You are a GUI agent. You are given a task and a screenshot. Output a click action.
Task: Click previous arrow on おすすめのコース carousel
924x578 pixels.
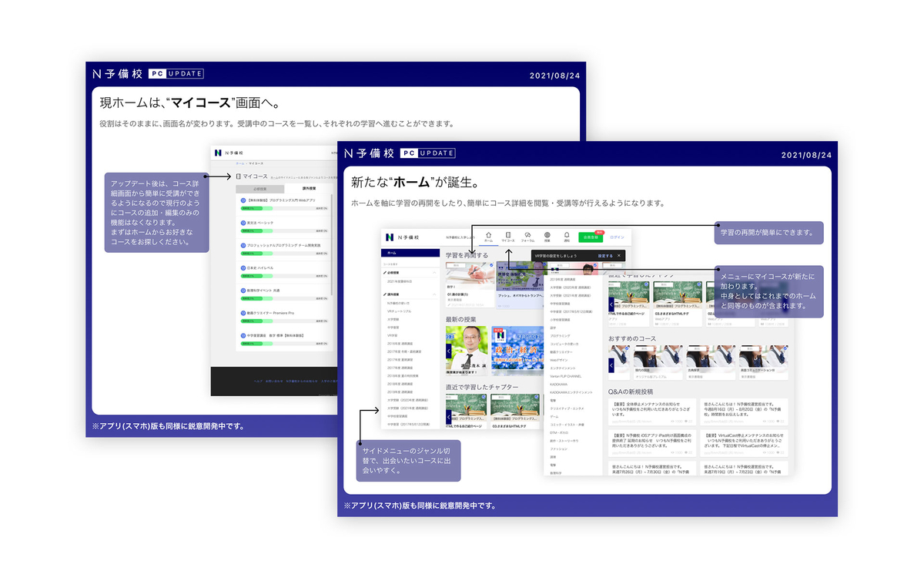(x=611, y=365)
